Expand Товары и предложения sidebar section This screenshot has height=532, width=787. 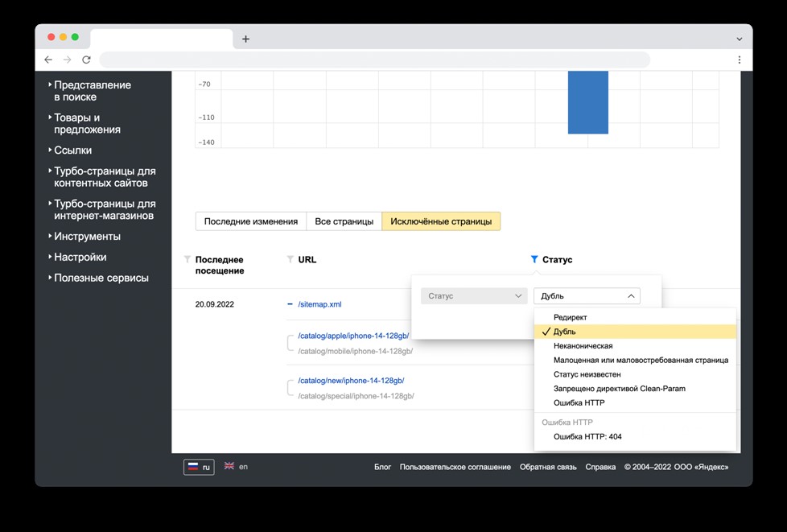point(88,123)
